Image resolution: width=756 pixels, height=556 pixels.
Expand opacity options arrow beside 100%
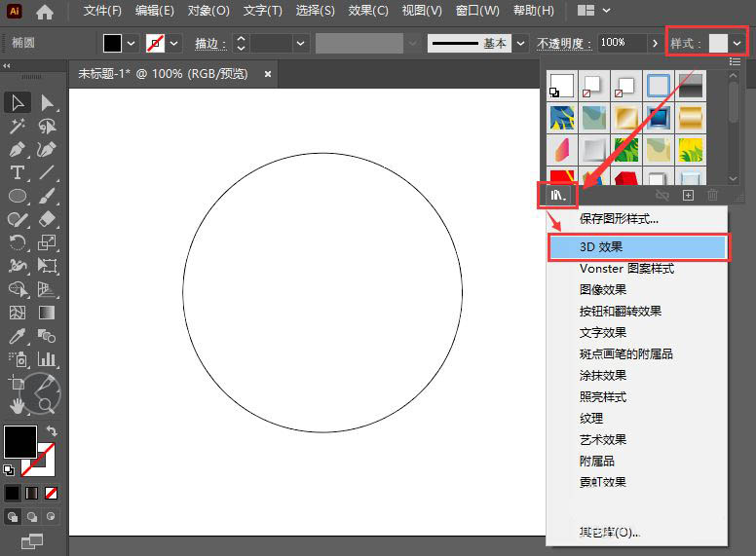pos(654,43)
